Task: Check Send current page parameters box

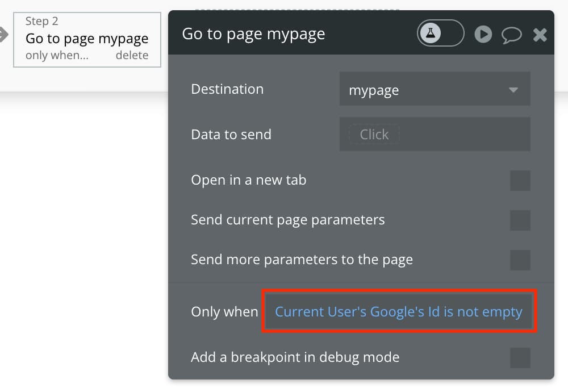Action: pos(520,220)
